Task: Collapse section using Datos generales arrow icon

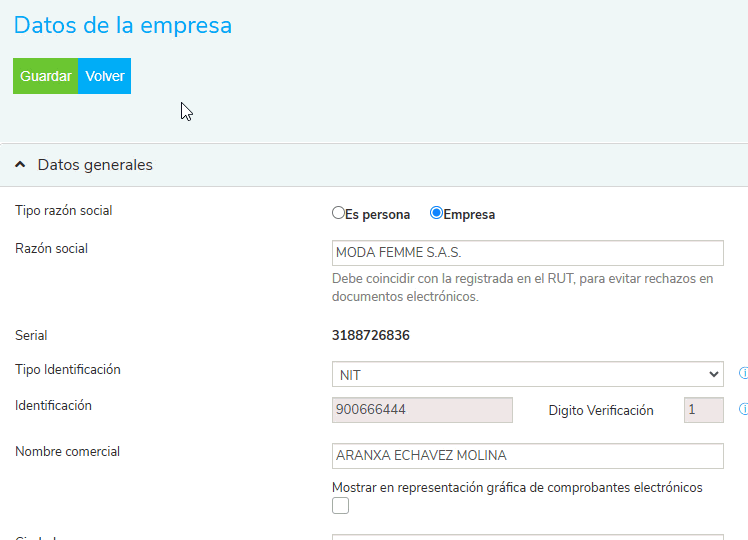Action: tap(20, 165)
